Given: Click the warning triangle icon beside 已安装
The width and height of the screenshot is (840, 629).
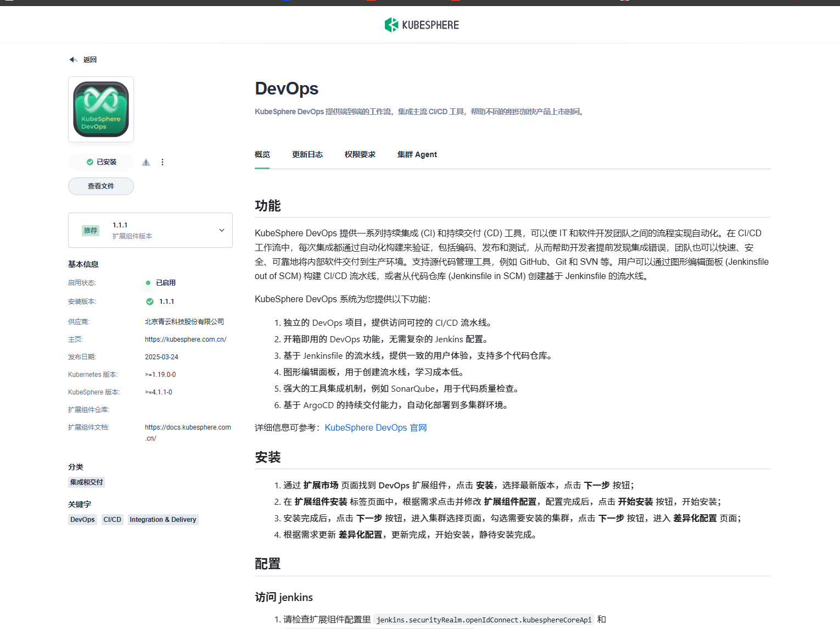Looking at the screenshot, I should click(x=146, y=162).
